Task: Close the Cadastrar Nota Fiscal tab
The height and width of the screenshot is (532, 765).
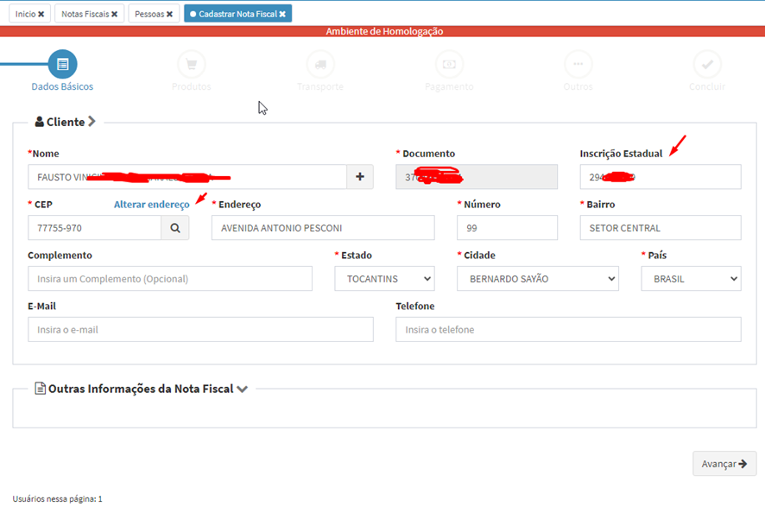Action: click(x=282, y=14)
